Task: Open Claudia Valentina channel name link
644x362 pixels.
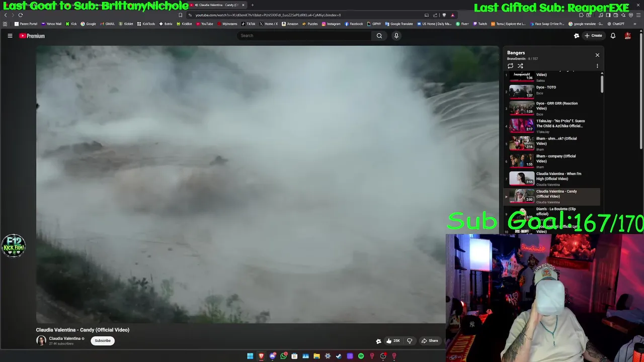Action: (65, 338)
